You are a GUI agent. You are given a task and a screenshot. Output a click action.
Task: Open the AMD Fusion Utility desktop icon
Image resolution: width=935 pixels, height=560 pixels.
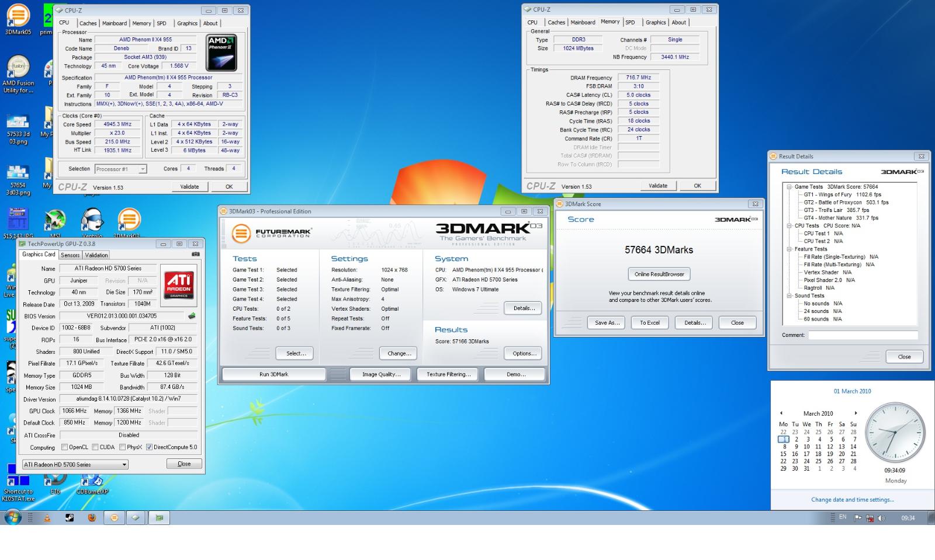18,74
